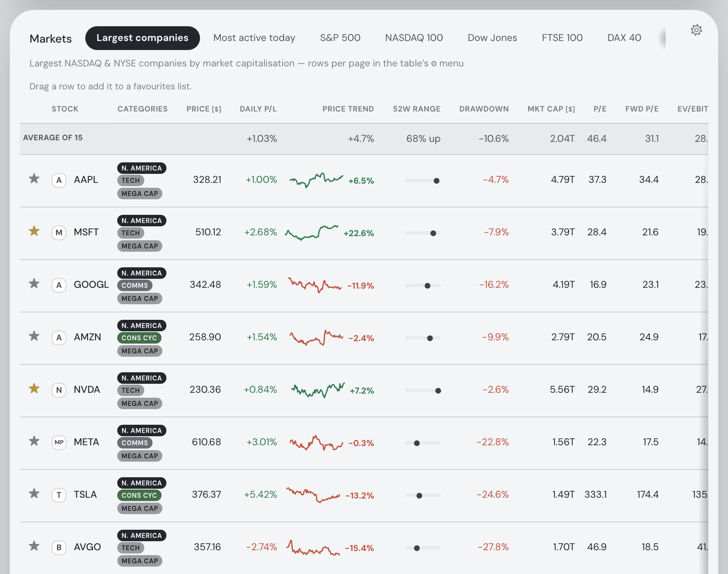The image size is (728, 574).
Task: Toggle favourite star for GOOGL
Action: [x=34, y=284]
